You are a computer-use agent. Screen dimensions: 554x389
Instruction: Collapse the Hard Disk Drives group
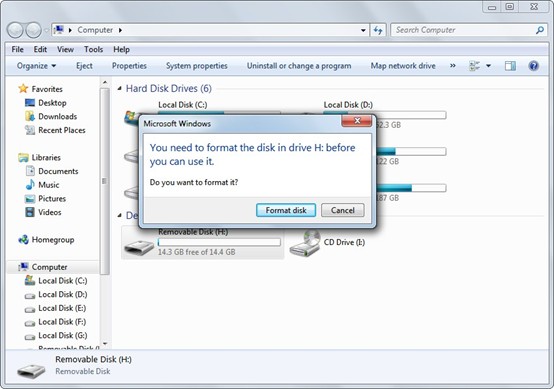pyautogui.click(x=119, y=88)
